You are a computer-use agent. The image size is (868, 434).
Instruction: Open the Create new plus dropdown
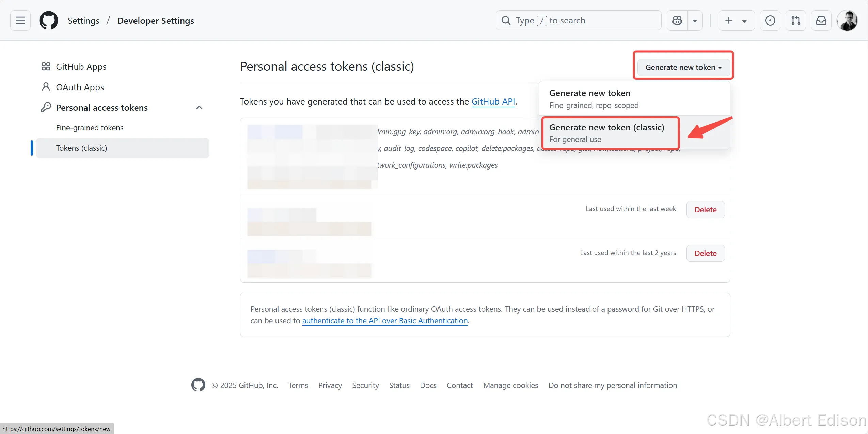tap(736, 20)
